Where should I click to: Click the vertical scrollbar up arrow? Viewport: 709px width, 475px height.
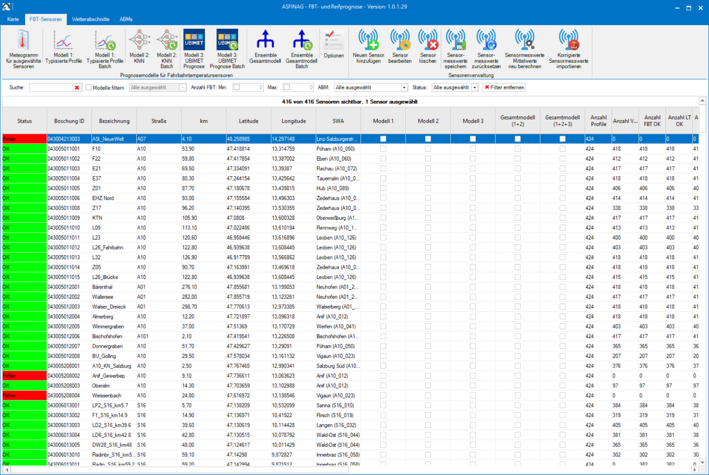702,100
